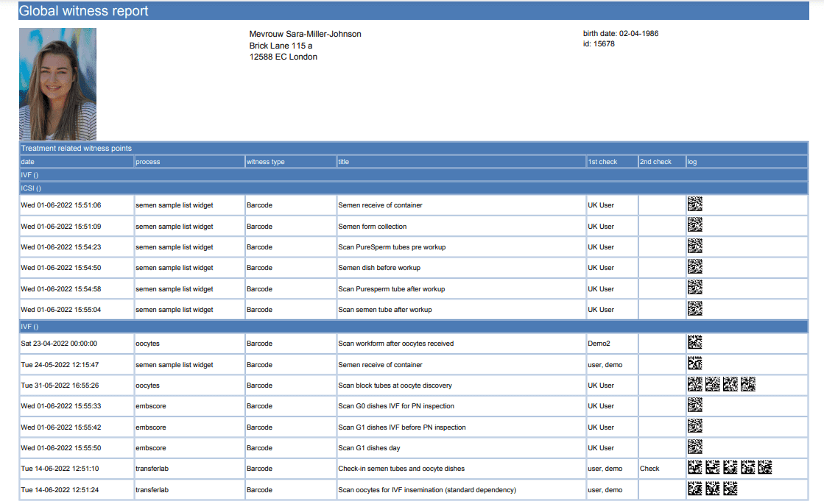Open barcode log for Scan Puresperm tube after workup
The width and height of the screenshot is (824, 504).
point(694,287)
